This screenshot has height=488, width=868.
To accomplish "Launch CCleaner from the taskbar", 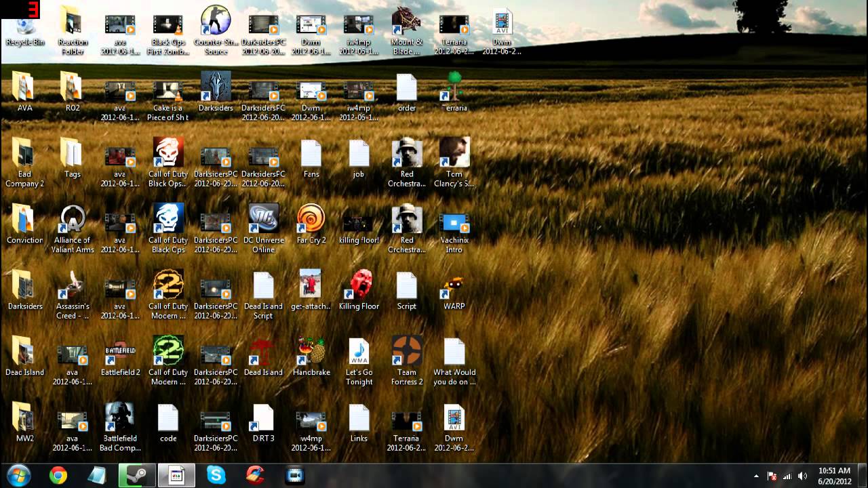I will pyautogui.click(x=256, y=476).
